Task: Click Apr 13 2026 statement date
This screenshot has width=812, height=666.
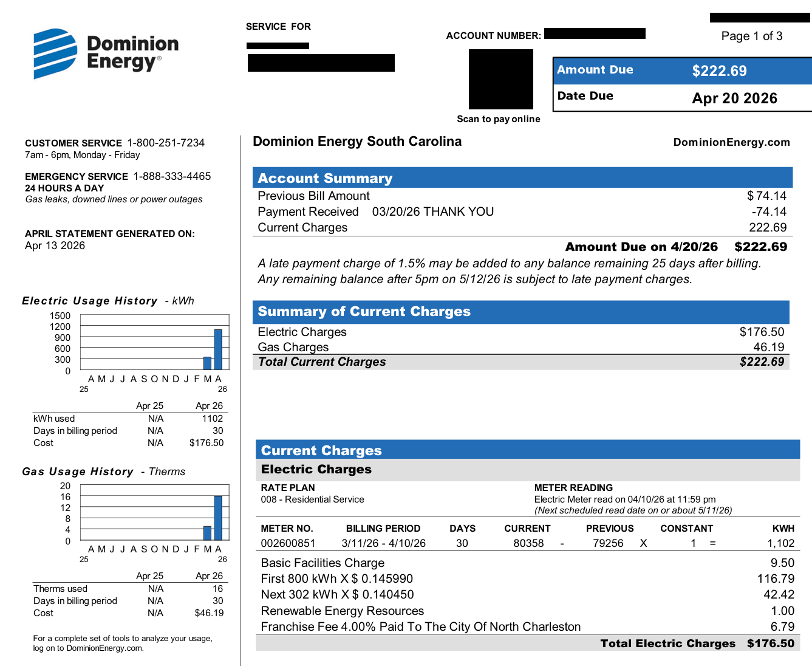Action: [55, 245]
